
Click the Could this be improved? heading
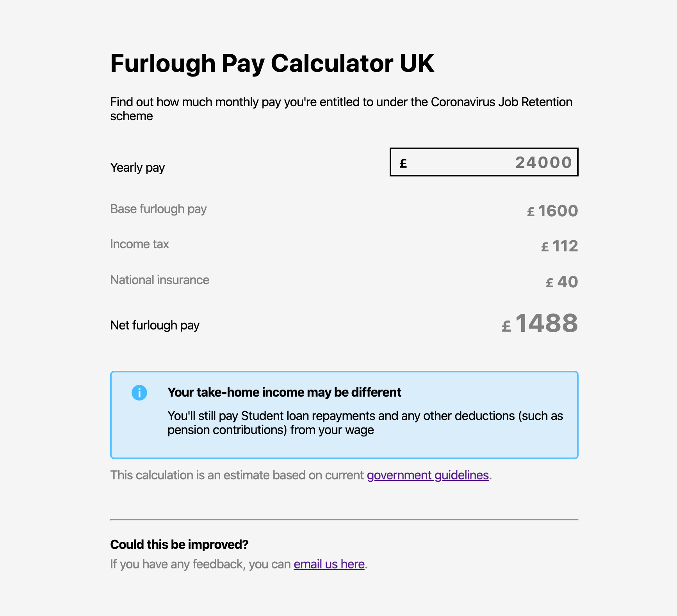tap(180, 545)
